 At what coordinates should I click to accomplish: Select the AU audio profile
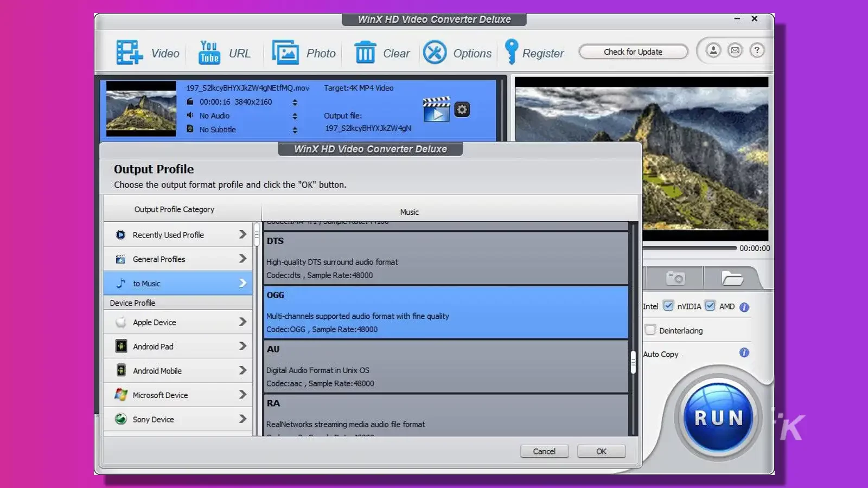pyautogui.click(x=446, y=367)
